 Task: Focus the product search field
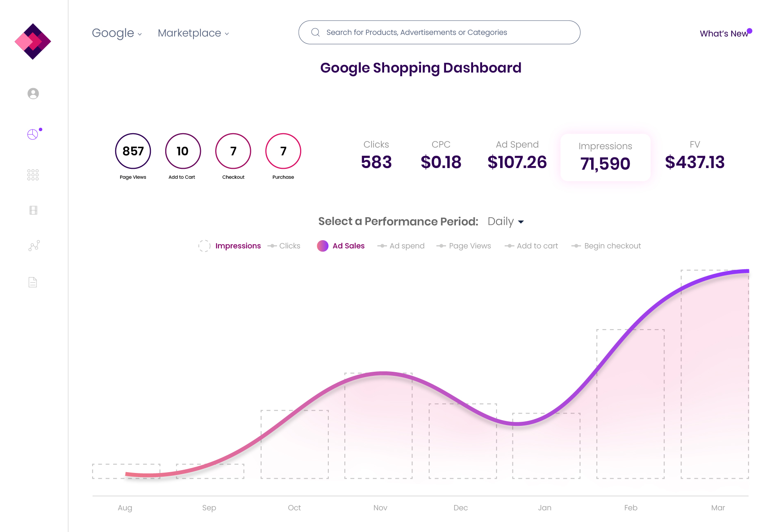tap(439, 32)
